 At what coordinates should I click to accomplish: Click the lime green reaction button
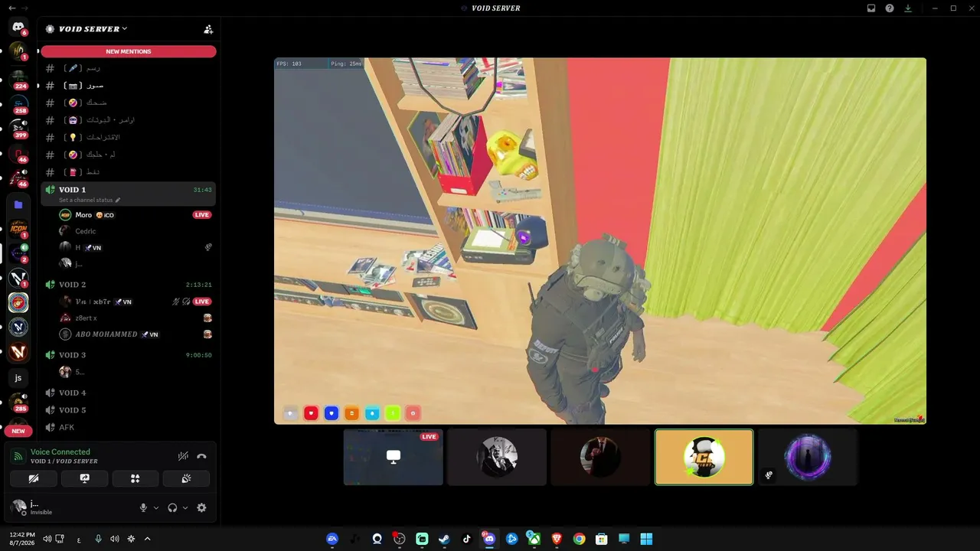click(x=393, y=413)
